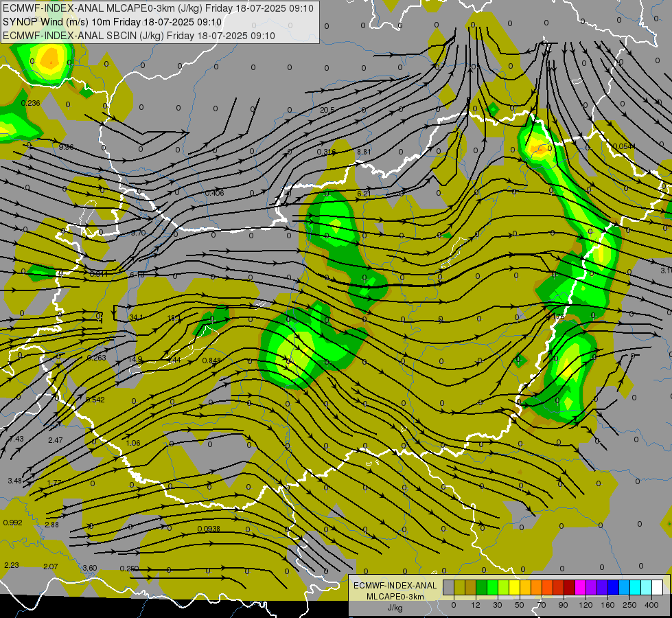Select the pure blue legend swatch

click(x=614, y=587)
